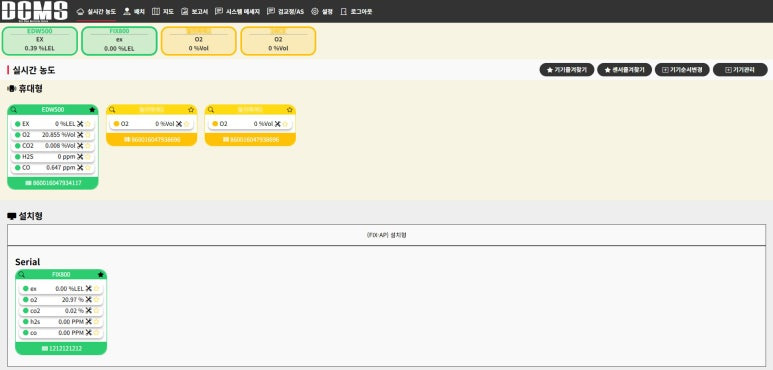Click the DCMS logo
Viewport: 773px width, 370px height.
pos(34,11)
